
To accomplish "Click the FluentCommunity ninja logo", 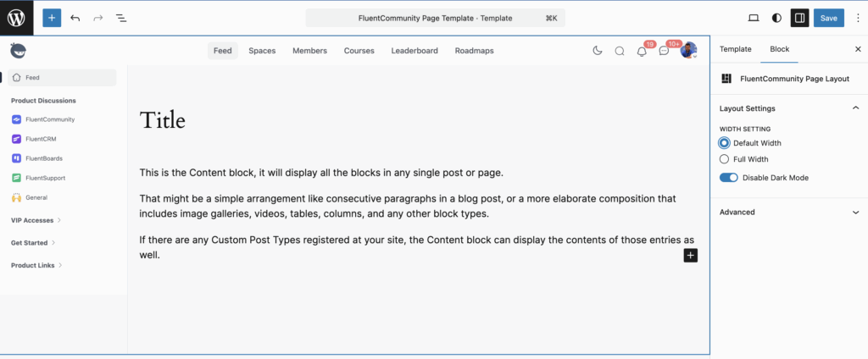I will 19,50.
